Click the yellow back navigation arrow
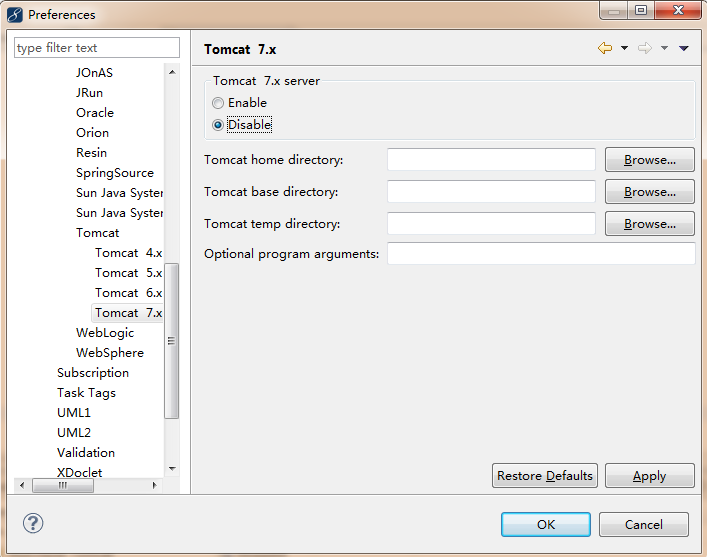Viewport: 707px width, 557px height. pyautogui.click(x=605, y=48)
